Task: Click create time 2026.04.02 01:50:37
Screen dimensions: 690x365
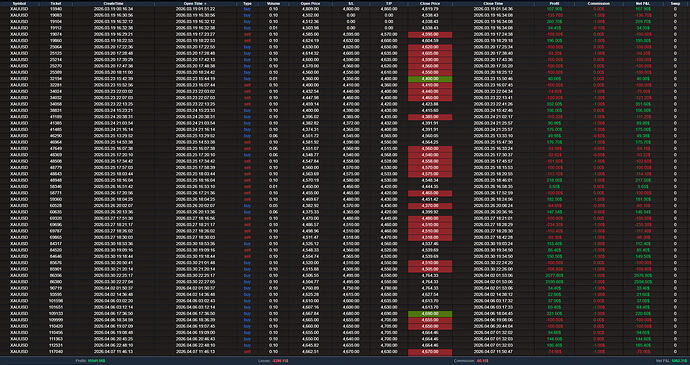Action: tap(114, 288)
